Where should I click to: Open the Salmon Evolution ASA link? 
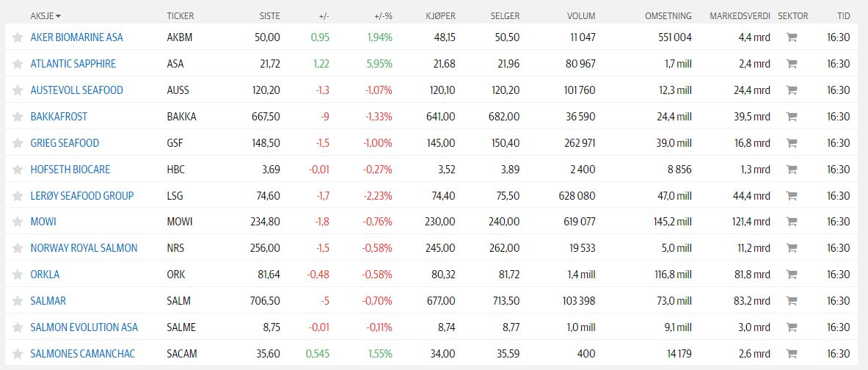[x=84, y=327]
